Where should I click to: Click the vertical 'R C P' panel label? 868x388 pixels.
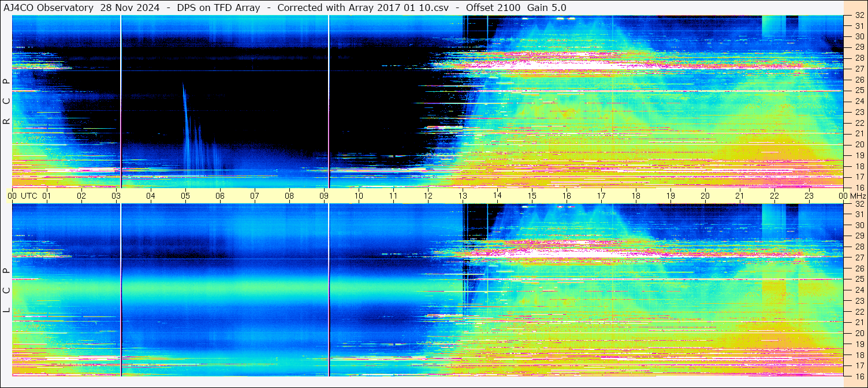point(6,102)
